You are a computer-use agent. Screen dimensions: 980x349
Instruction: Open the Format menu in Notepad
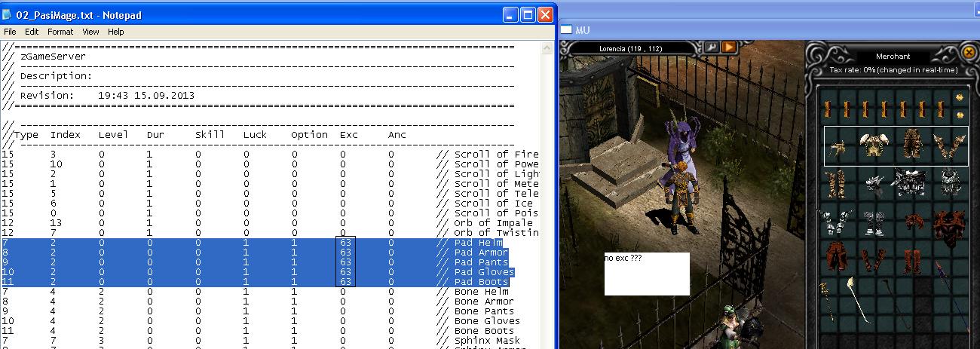(x=60, y=32)
